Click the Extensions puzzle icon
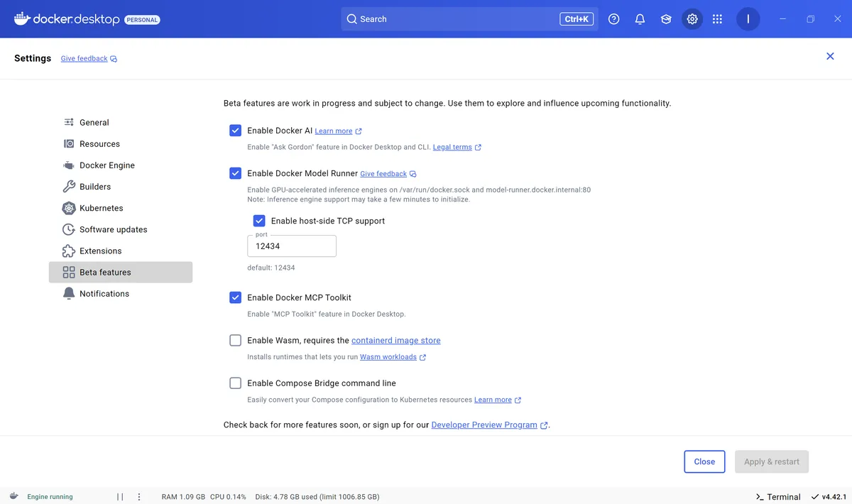The width and height of the screenshot is (852, 504). point(69,251)
